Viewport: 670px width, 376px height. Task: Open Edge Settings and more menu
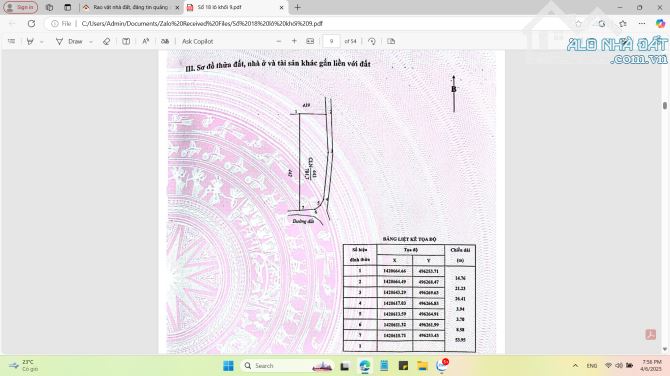(642, 24)
